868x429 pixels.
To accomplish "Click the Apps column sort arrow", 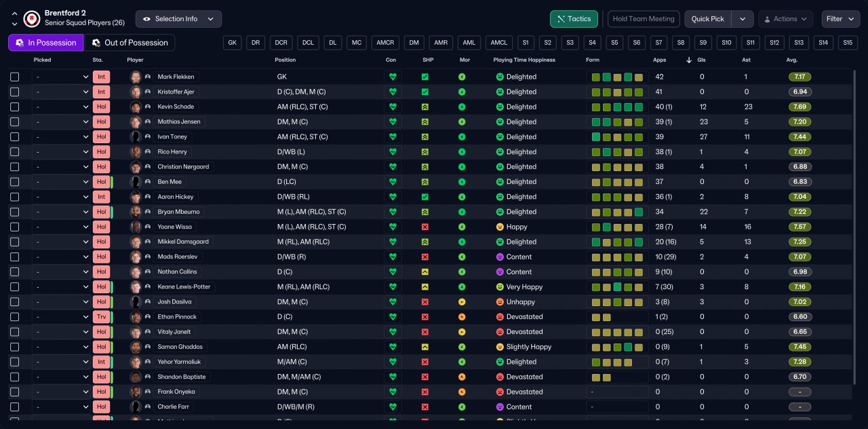I will (x=690, y=60).
